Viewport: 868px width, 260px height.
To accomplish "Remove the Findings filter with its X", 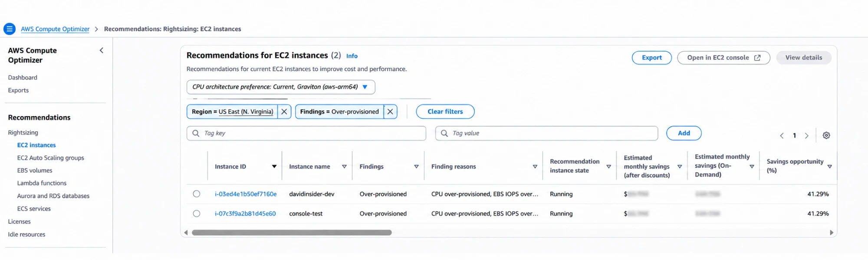I will (391, 111).
